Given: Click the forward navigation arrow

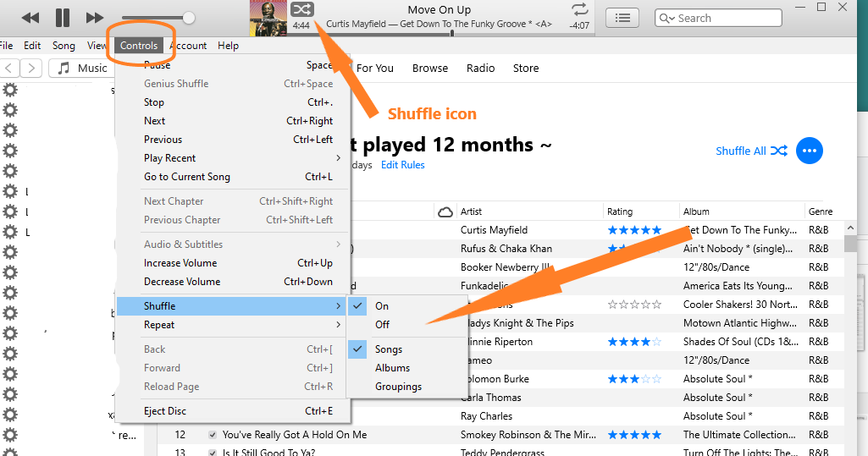Looking at the screenshot, I should coord(31,68).
